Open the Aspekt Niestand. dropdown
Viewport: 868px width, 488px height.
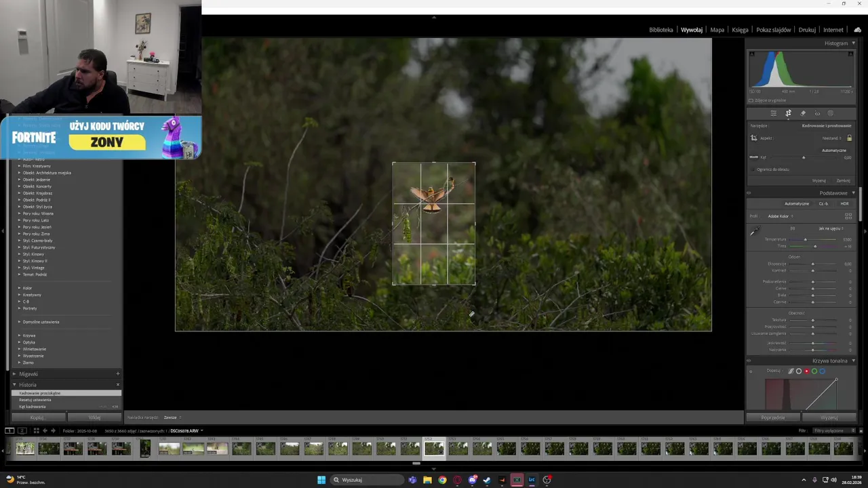(x=833, y=138)
